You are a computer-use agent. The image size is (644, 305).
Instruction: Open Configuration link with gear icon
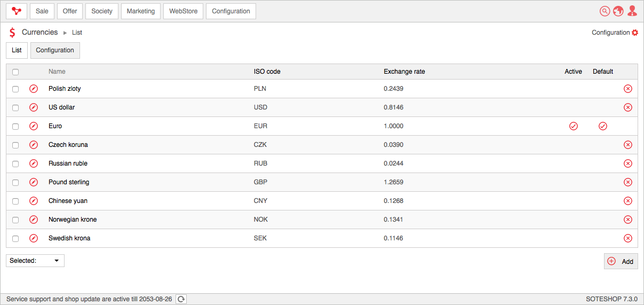615,33
